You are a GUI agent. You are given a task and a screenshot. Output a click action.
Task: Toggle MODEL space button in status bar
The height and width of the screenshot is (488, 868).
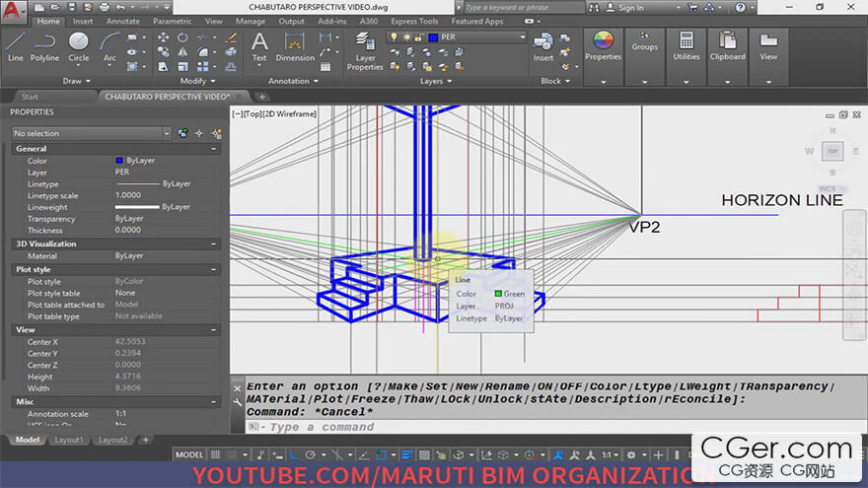pyautogui.click(x=189, y=455)
